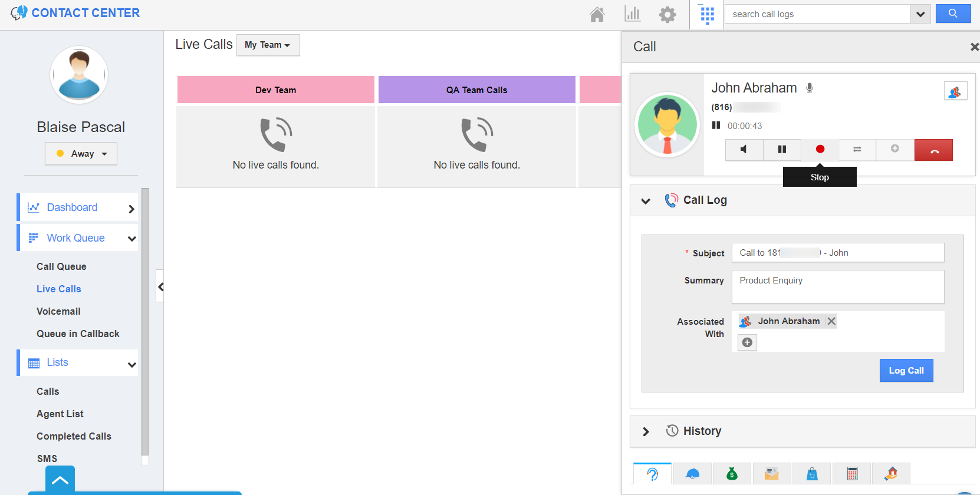
Task: Open Call Queue in the sidebar
Action: tap(61, 266)
